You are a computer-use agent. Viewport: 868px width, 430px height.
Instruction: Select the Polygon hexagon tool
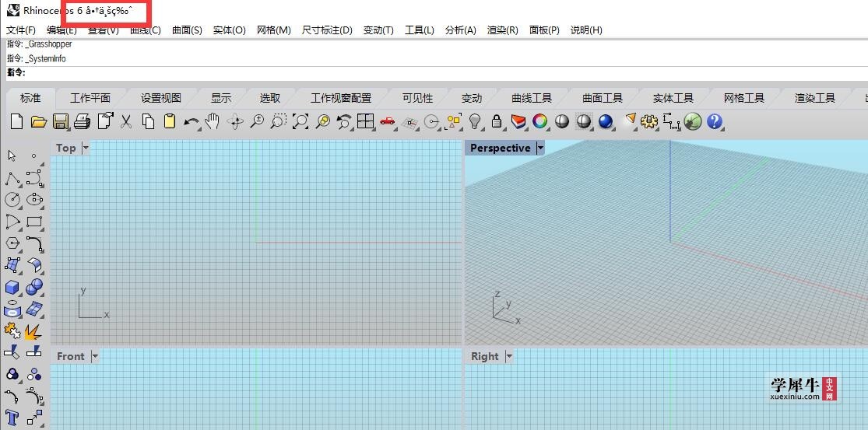[x=12, y=243]
